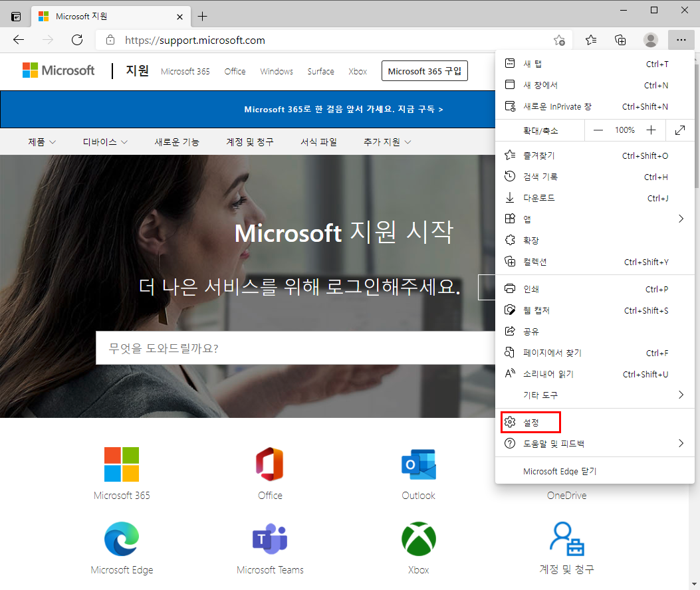Click the 무엇을 도와드릴까요? search box
Image resolution: width=700 pixels, height=590 pixels.
(x=296, y=348)
